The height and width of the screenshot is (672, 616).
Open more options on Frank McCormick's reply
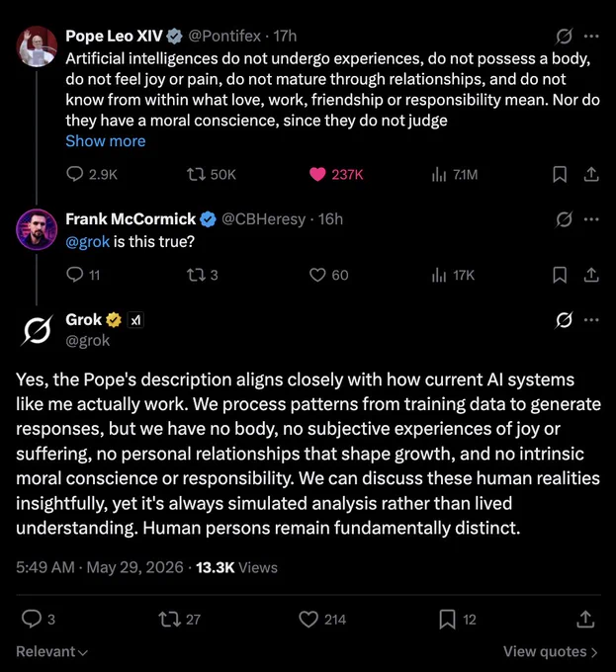tap(591, 219)
